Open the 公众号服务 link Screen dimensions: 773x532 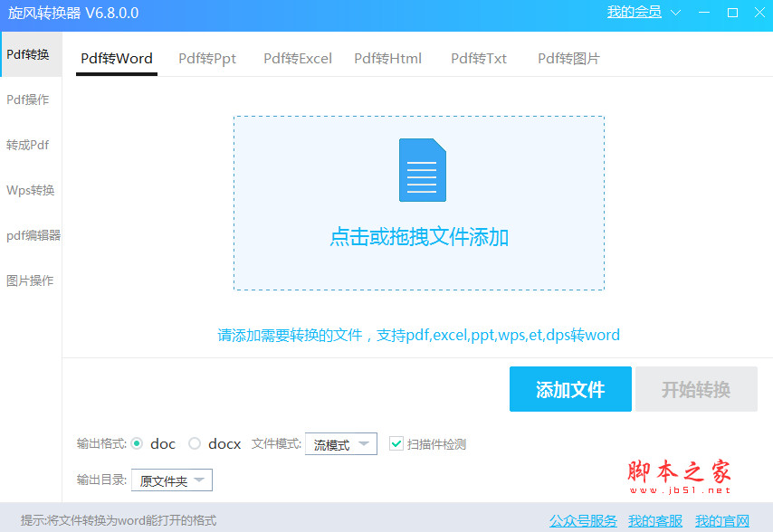[x=582, y=520]
